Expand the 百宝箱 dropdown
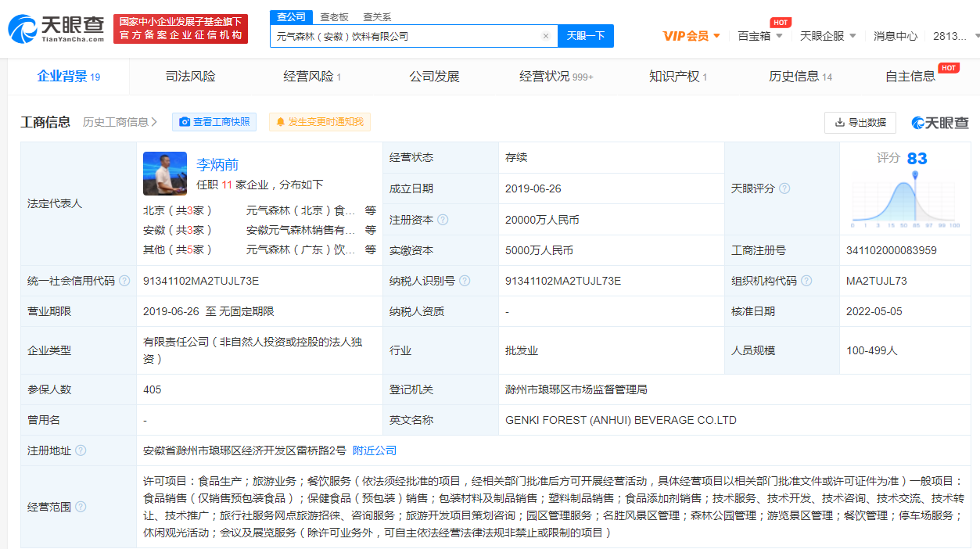Image resolution: width=980 pixels, height=549 pixels. click(x=759, y=36)
